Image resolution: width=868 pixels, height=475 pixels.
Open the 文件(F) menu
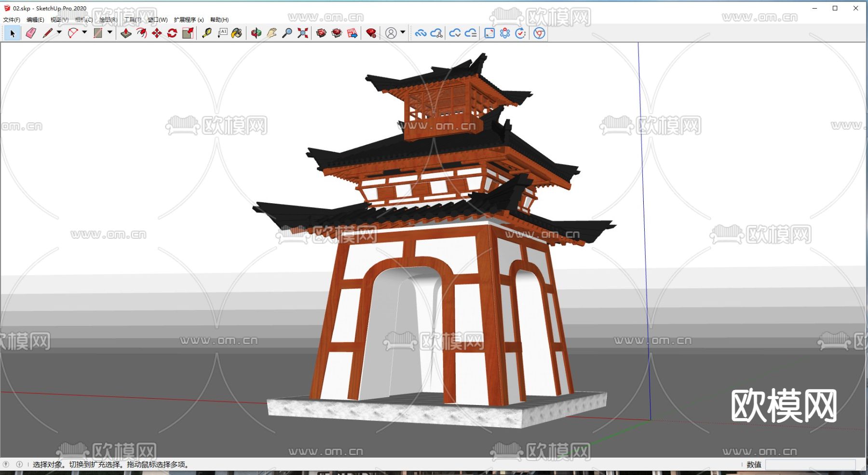[12, 20]
